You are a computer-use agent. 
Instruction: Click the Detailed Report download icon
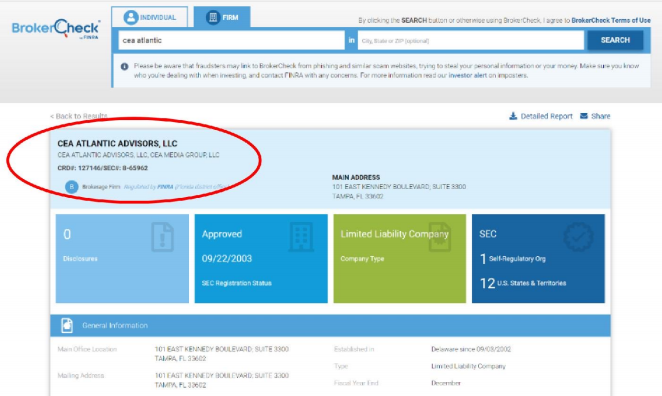pos(513,116)
